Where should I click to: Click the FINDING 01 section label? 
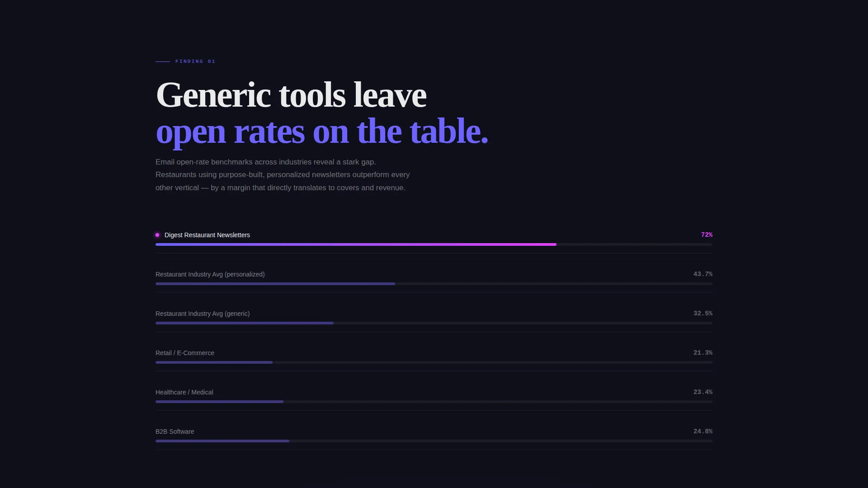click(x=195, y=61)
